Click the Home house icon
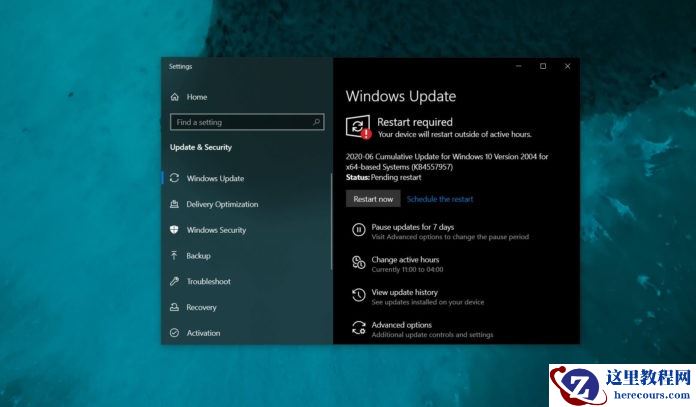This screenshot has height=407, width=696. point(174,97)
